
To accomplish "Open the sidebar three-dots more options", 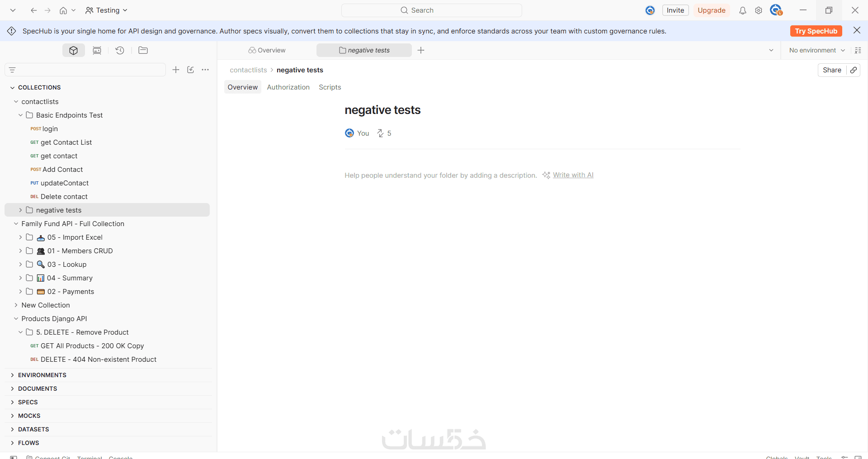I will pos(205,70).
